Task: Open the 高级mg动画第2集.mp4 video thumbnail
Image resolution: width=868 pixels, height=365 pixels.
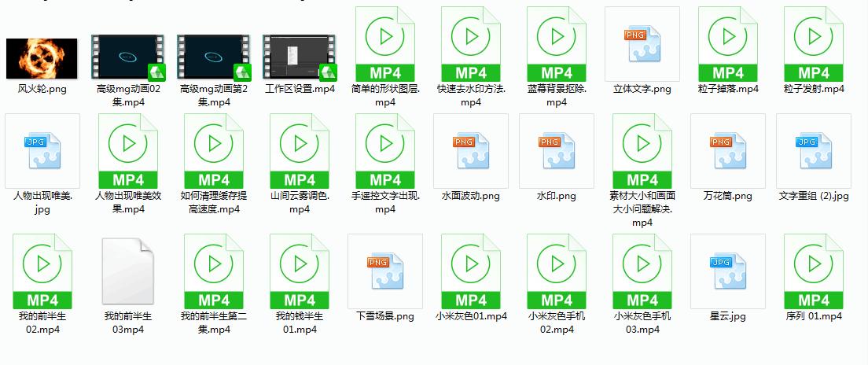Action: (x=214, y=57)
